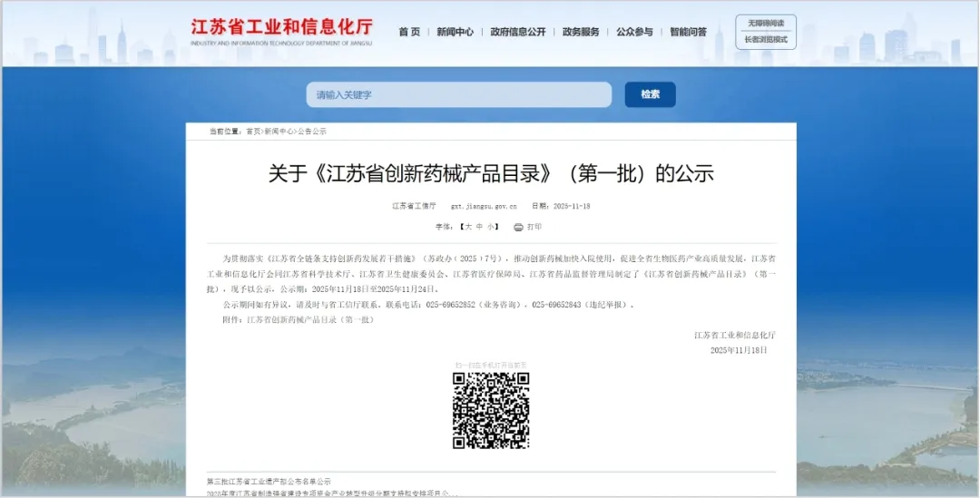Viewport: 980px width, 498px height.
Task: Set font size to 大
Action: 468,228
